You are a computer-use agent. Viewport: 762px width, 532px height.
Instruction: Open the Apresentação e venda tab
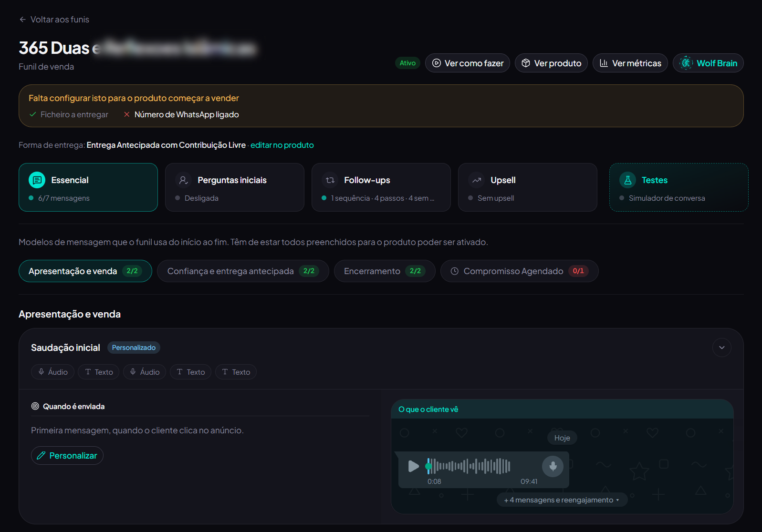(x=85, y=271)
